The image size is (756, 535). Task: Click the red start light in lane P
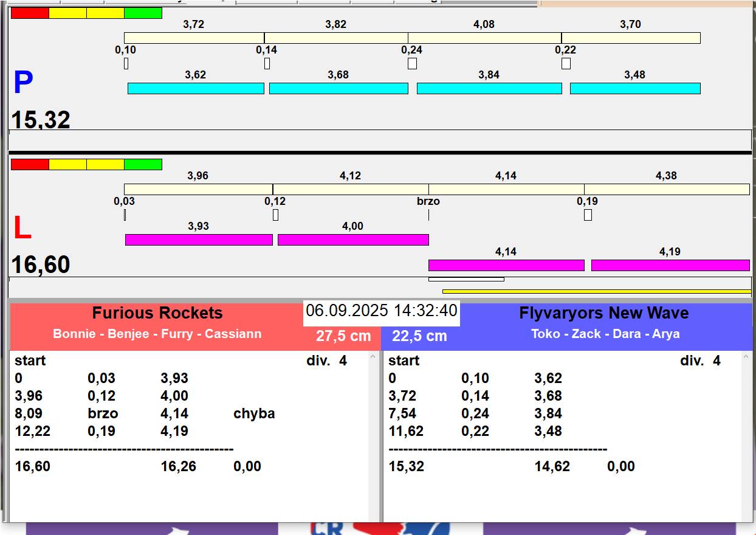pyautogui.click(x=30, y=13)
